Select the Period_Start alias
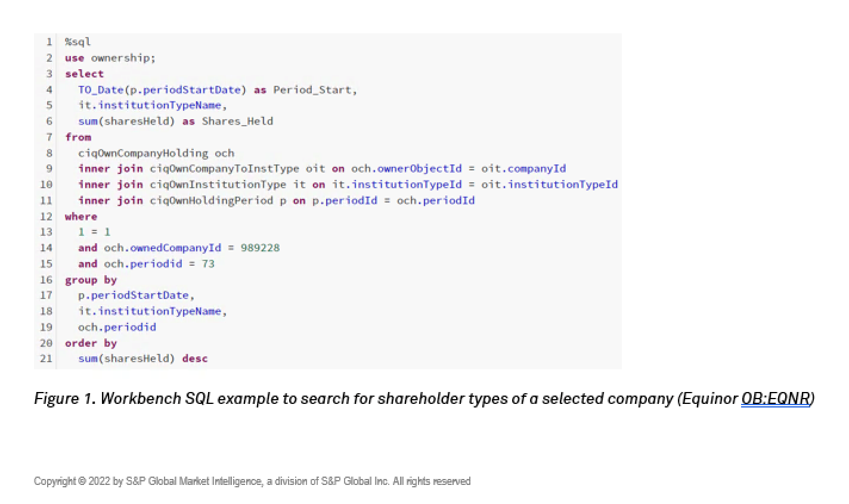The image size is (849, 504). point(312,90)
